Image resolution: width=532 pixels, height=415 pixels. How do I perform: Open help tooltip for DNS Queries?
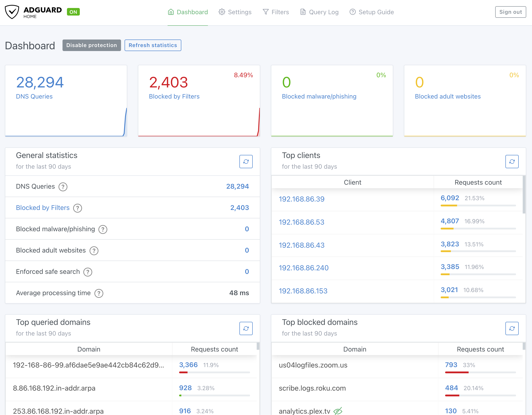63,187
